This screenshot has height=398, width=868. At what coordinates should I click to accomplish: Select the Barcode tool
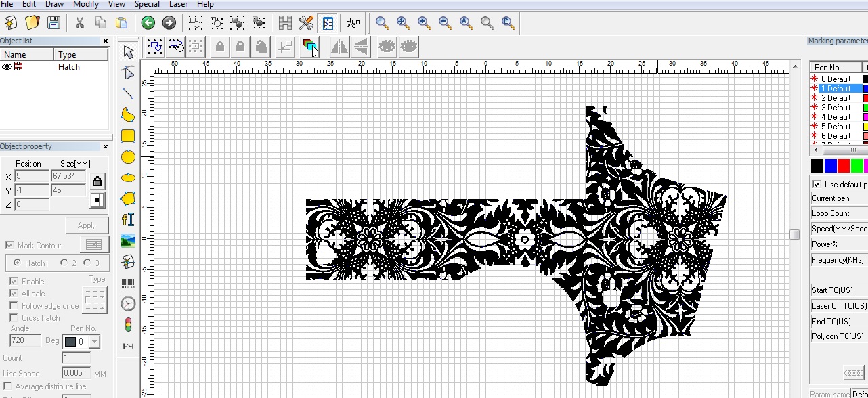128,283
